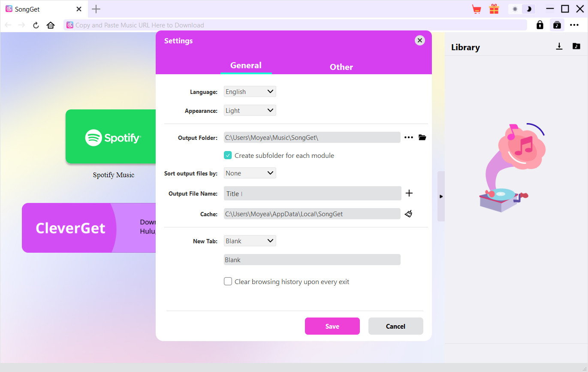Click the shopping cart icon
Image resolution: width=588 pixels, height=372 pixels.
pyautogui.click(x=476, y=9)
